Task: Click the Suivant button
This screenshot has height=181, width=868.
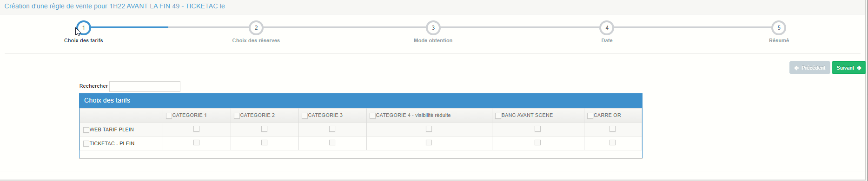Action: (x=848, y=68)
